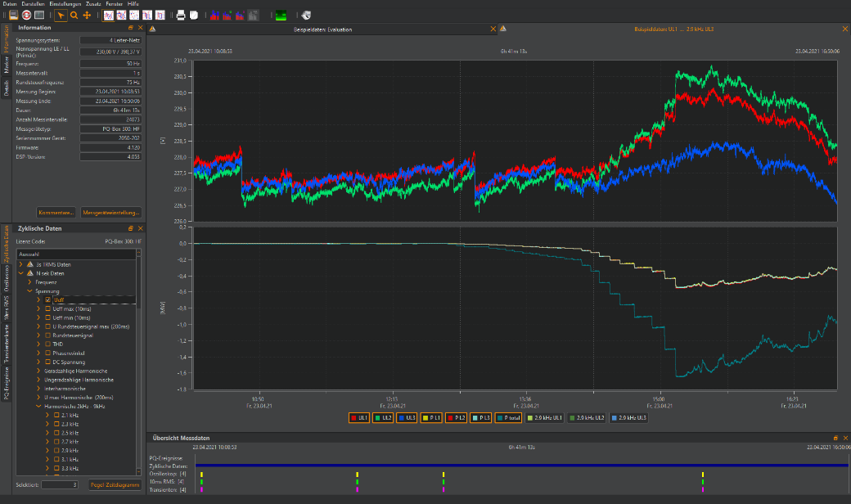Switch to the PQ-Ereignisse side tab
Screen dimensions: 851x504
point(7,383)
